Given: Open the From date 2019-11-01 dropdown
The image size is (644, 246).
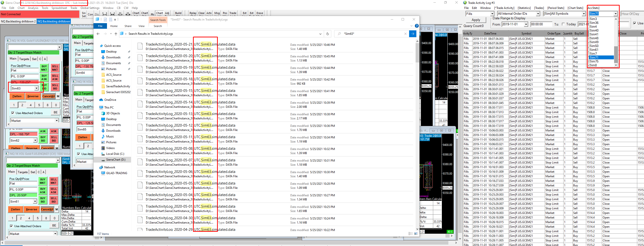Looking at the screenshot, I should pyautogui.click(x=526, y=24).
